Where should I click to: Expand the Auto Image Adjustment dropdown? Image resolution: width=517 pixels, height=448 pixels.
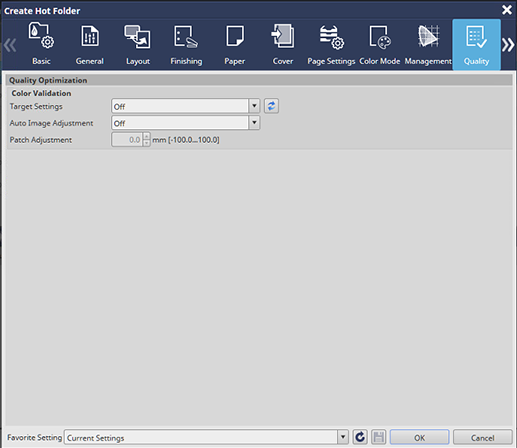254,123
